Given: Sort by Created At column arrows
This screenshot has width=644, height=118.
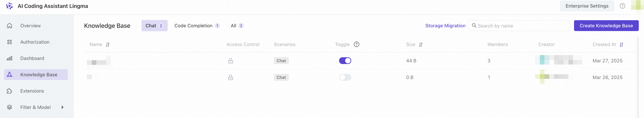Looking at the screenshot, I should tap(621, 45).
